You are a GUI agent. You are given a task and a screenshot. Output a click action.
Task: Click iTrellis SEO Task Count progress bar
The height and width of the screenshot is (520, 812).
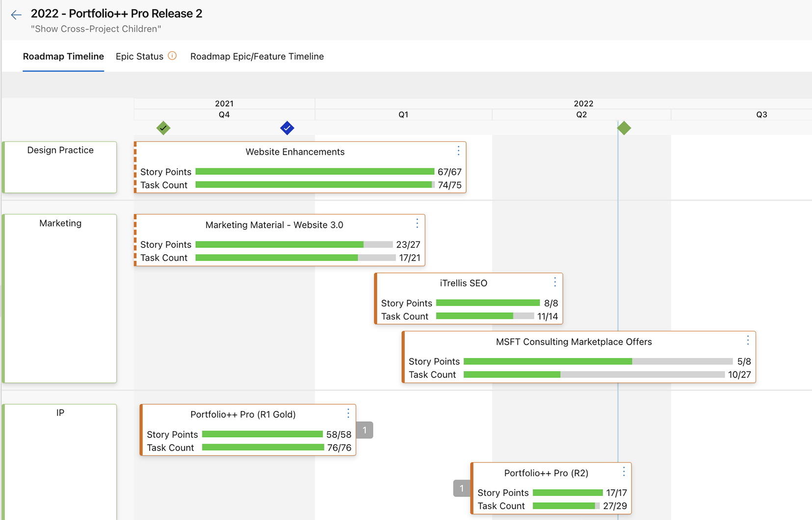click(x=485, y=316)
